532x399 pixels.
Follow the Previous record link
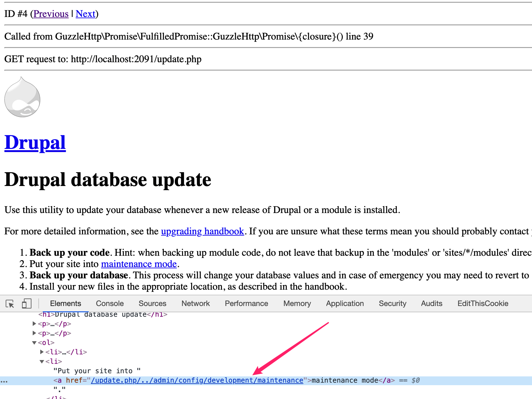pos(51,14)
